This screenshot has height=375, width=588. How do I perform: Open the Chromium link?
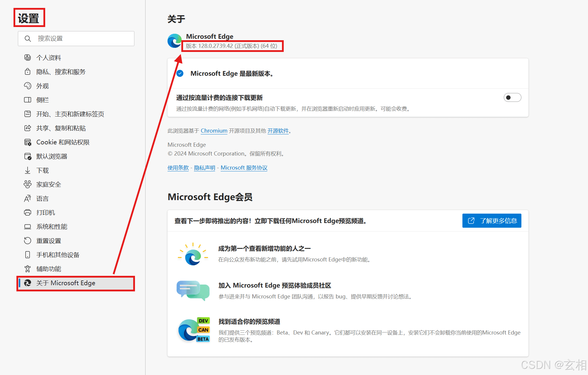(214, 131)
